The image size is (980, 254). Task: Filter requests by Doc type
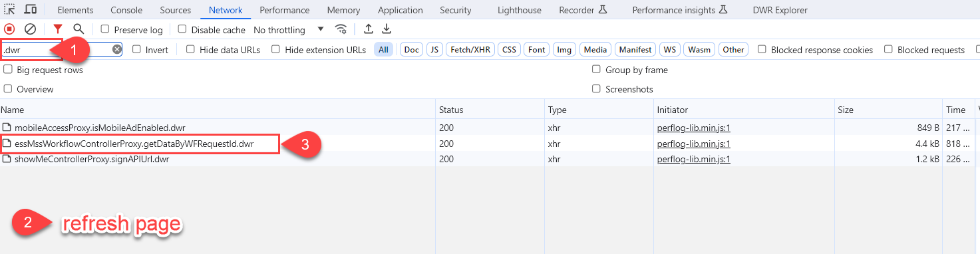pyautogui.click(x=412, y=49)
